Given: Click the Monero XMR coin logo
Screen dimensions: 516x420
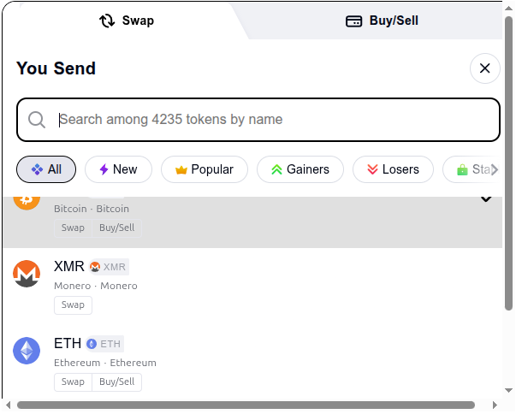Looking at the screenshot, I should [27, 274].
